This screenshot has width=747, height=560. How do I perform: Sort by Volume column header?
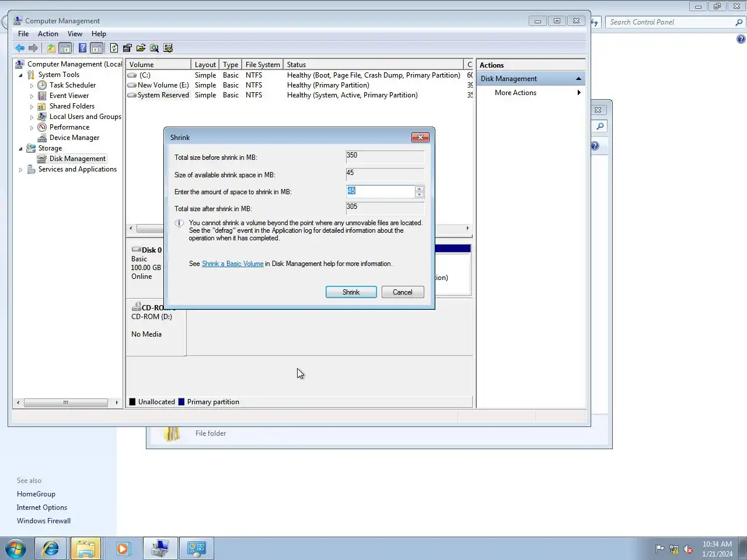click(159, 65)
